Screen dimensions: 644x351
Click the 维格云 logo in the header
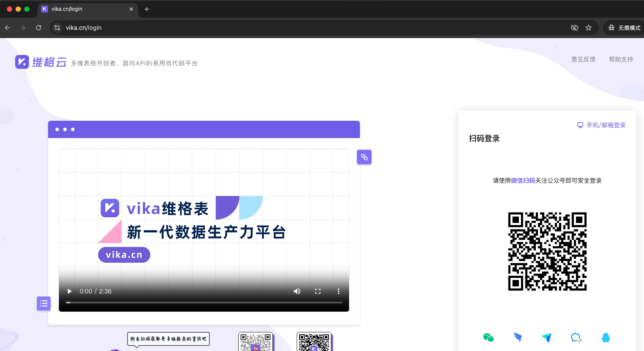41,62
